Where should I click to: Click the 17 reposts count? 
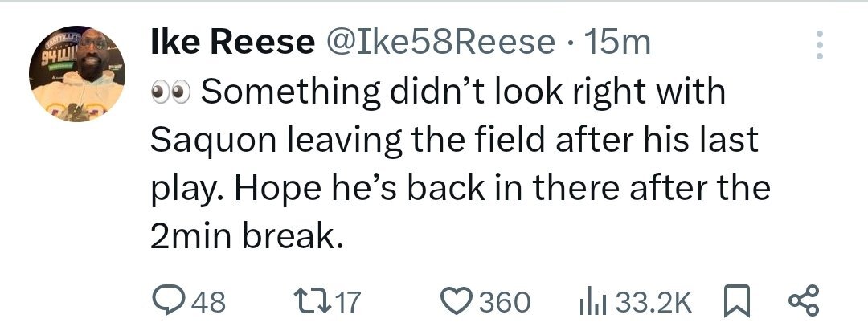(x=347, y=302)
